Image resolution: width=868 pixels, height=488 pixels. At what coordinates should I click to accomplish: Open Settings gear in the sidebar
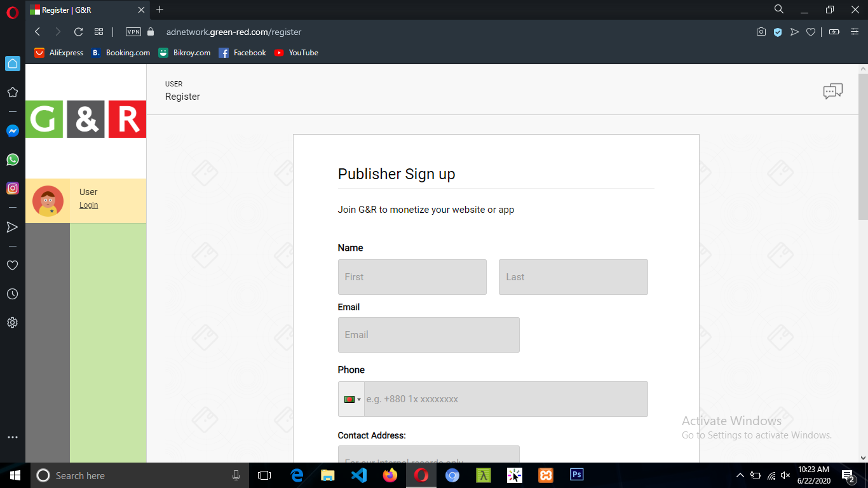13,323
